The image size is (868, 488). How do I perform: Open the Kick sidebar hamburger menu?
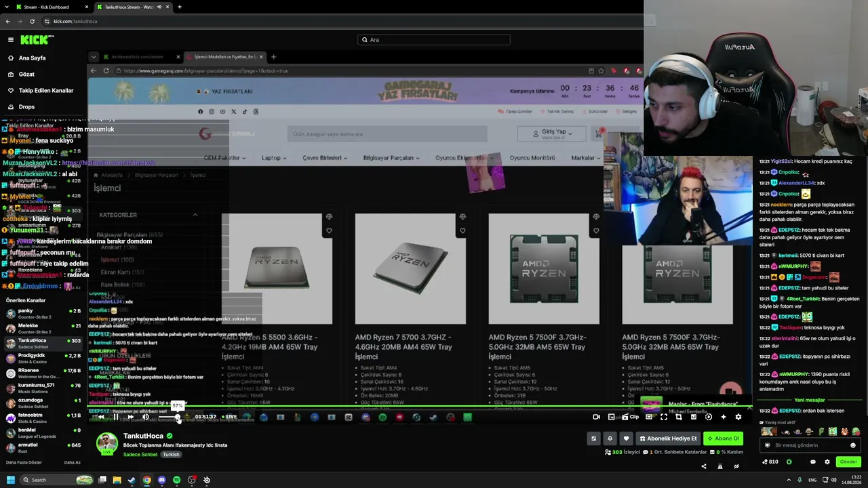tap(11, 40)
